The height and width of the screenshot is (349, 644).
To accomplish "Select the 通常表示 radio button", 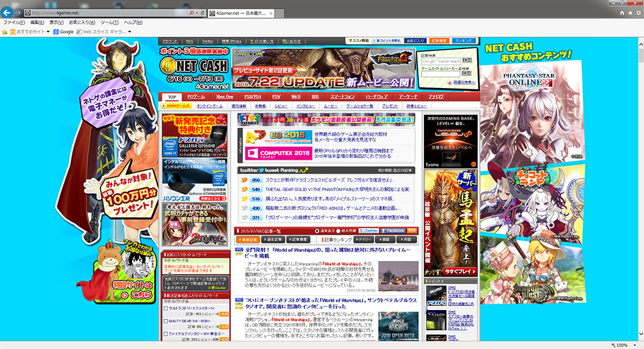I will (317, 231).
